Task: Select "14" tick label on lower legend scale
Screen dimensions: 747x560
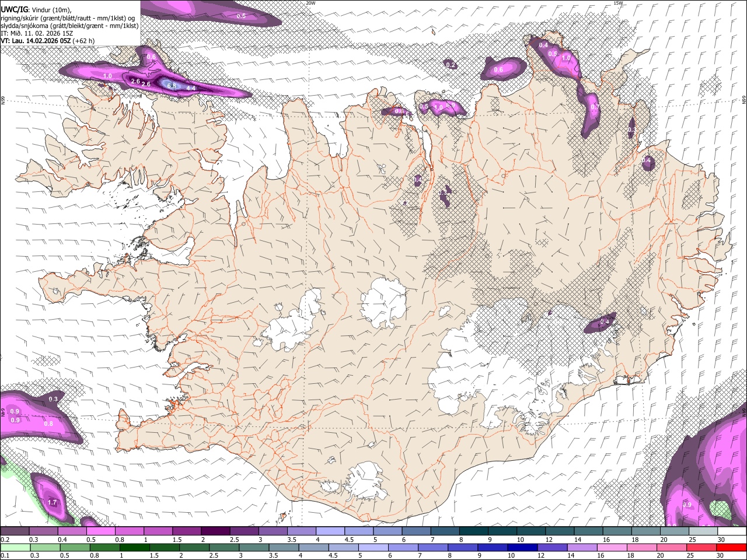Action: [x=570, y=555]
